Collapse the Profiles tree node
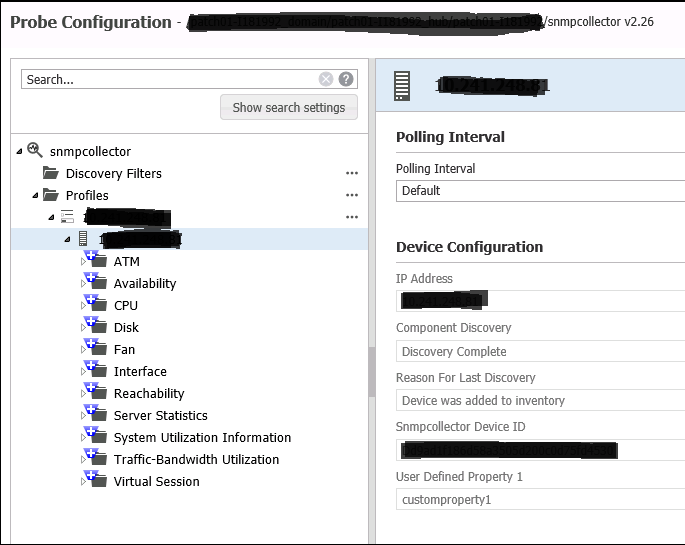 [x=36, y=196]
